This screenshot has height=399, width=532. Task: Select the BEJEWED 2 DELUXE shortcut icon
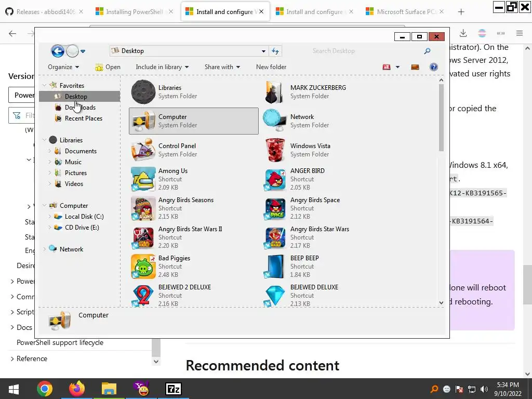(x=143, y=296)
